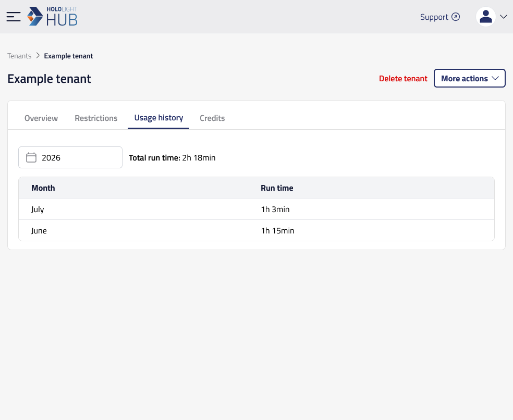Open the More actions dropdown
Image resolution: width=513 pixels, height=420 pixels.
[470, 78]
